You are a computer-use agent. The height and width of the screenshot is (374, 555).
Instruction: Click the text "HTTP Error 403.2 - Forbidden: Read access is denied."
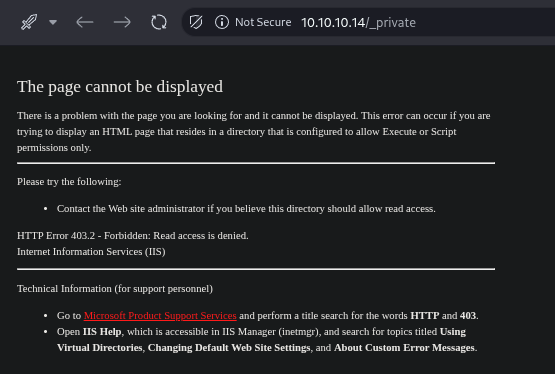pos(133,235)
